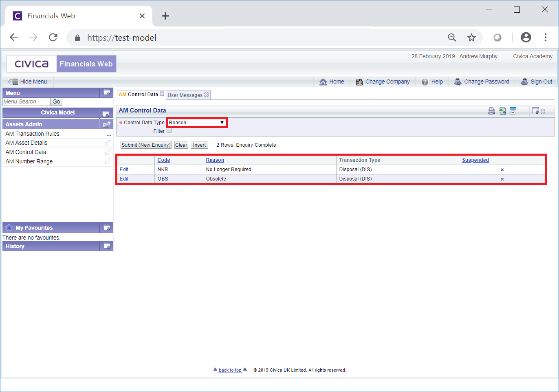The height and width of the screenshot is (392, 559).
Task: Collapse the AM Control Data panel header
Action: coord(513,111)
